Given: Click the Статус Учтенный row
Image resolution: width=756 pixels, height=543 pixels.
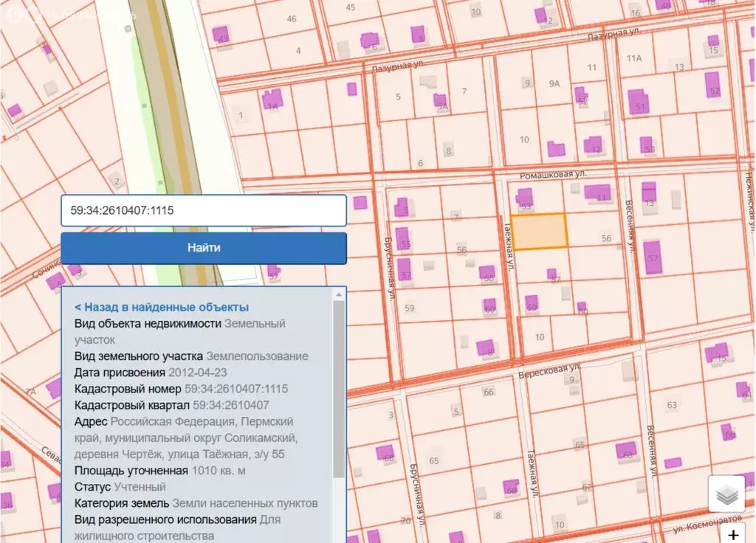Looking at the screenshot, I should point(120,487).
